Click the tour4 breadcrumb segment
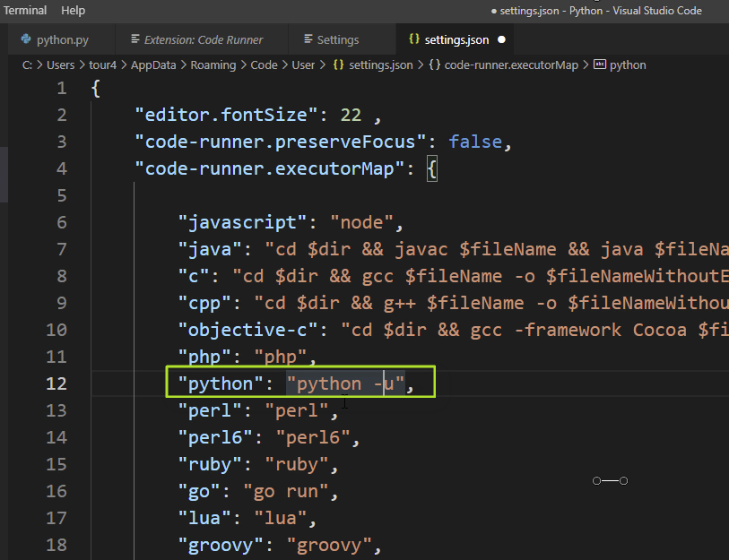The height and width of the screenshot is (560, 729). pyautogui.click(x=103, y=65)
